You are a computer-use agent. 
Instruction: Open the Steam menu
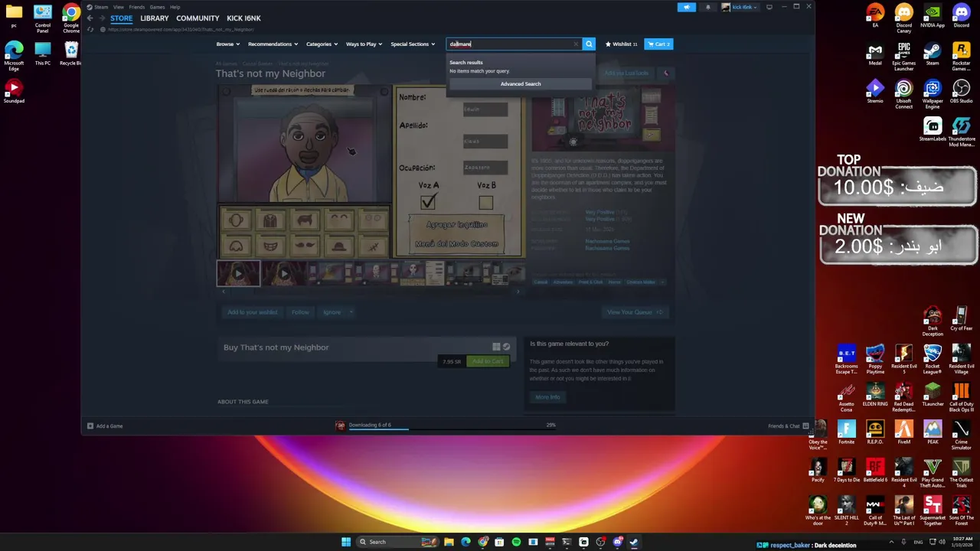pyautogui.click(x=100, y=7)
